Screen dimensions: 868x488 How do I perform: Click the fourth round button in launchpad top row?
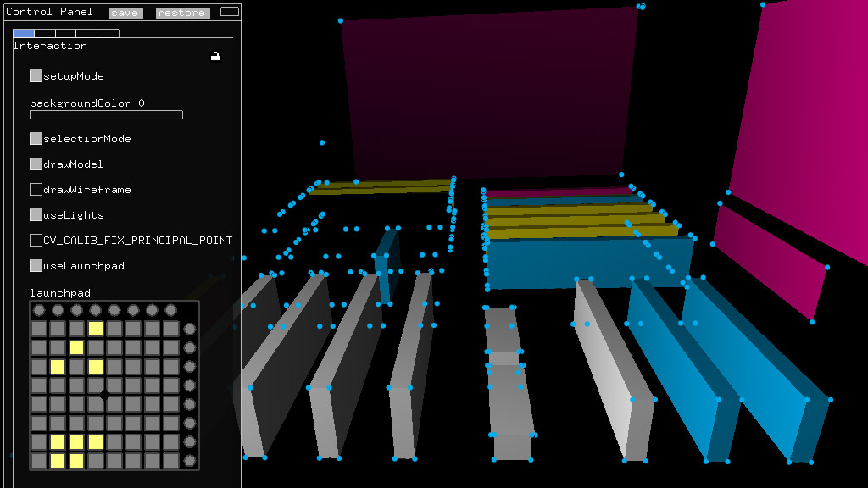pos(96,310)
